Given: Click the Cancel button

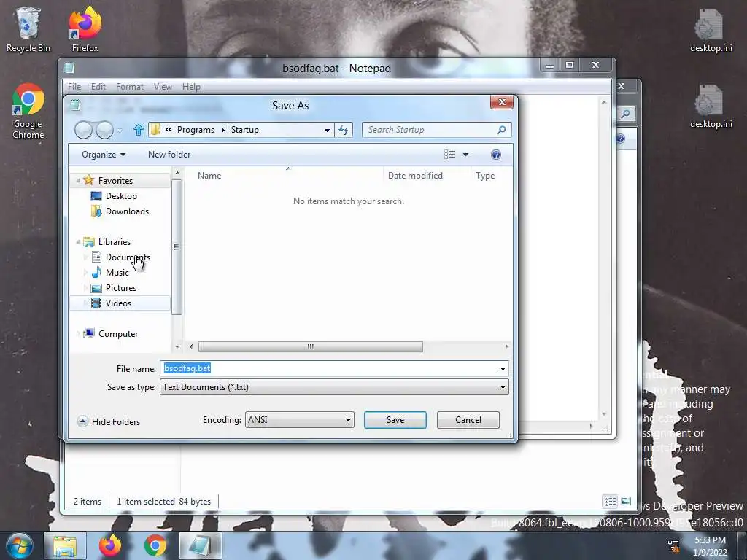Looking at the screenshot, I should click(x=468, y=420).
